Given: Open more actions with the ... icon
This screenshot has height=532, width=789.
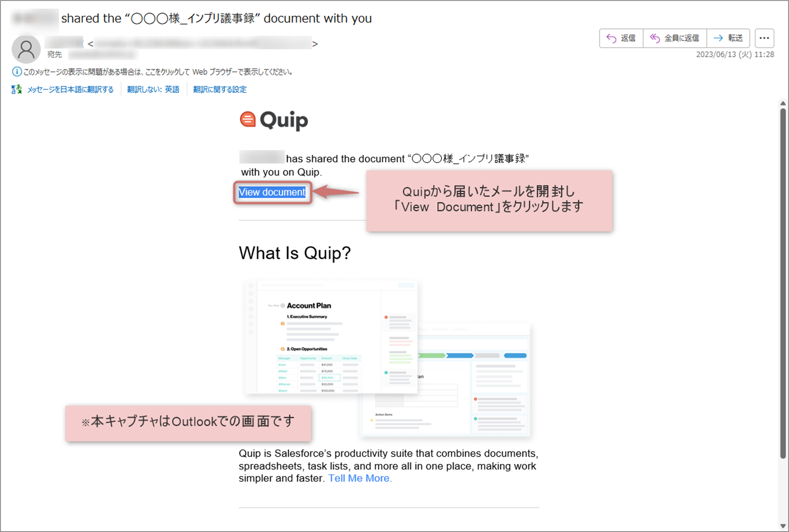Looking at the screenshot, I should tap(764, 38).
